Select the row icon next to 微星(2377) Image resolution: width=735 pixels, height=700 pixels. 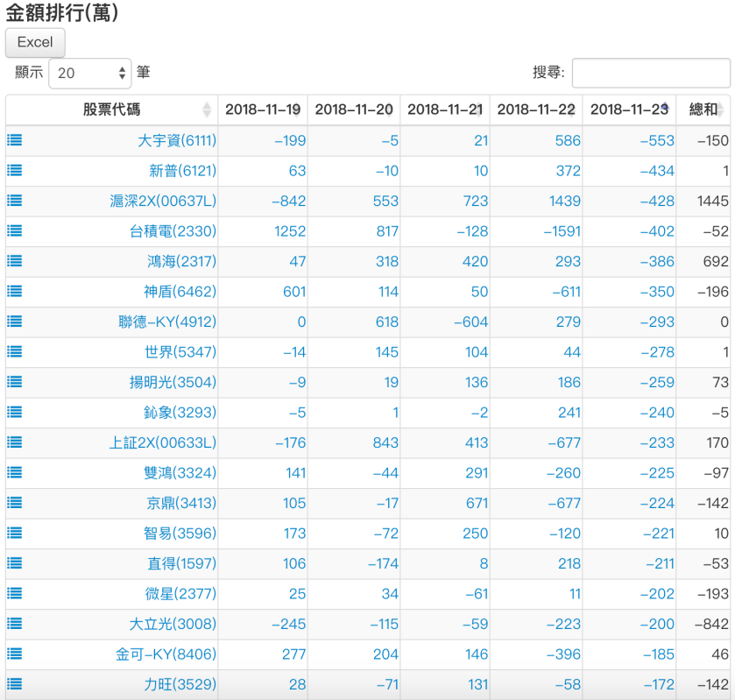pyautogui.click(x=14, y=593)
